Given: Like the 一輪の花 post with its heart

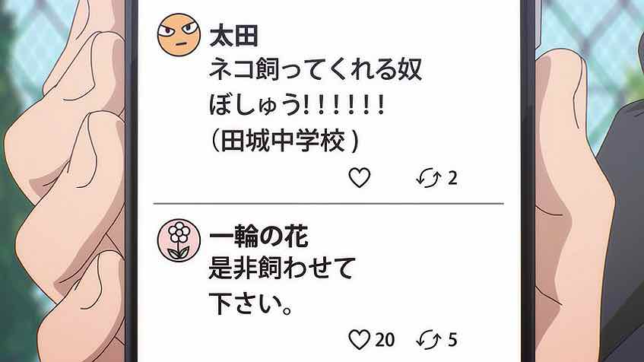Looking at the screenshot, I should (x=360, y=340).
